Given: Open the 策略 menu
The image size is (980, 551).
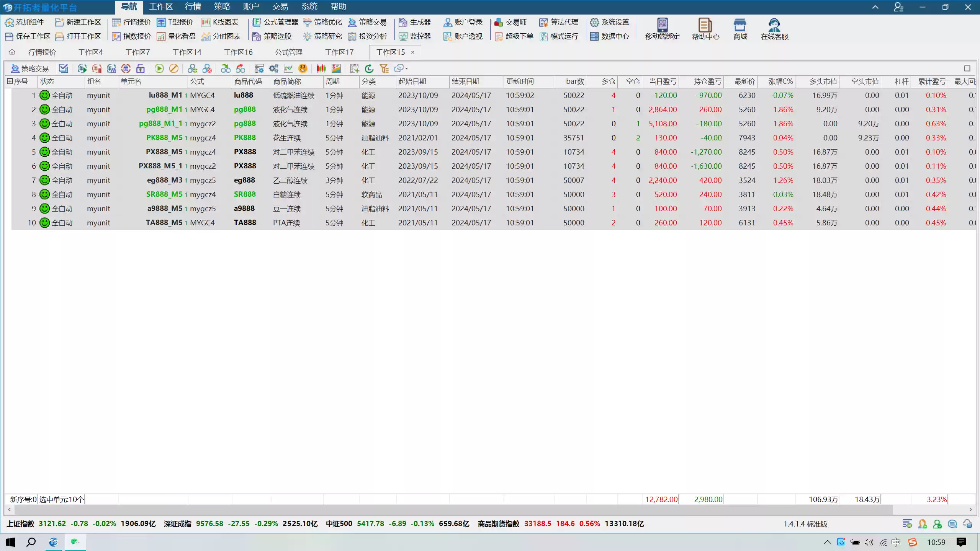Looking at the screenshot, I should [x=222, y=7].
